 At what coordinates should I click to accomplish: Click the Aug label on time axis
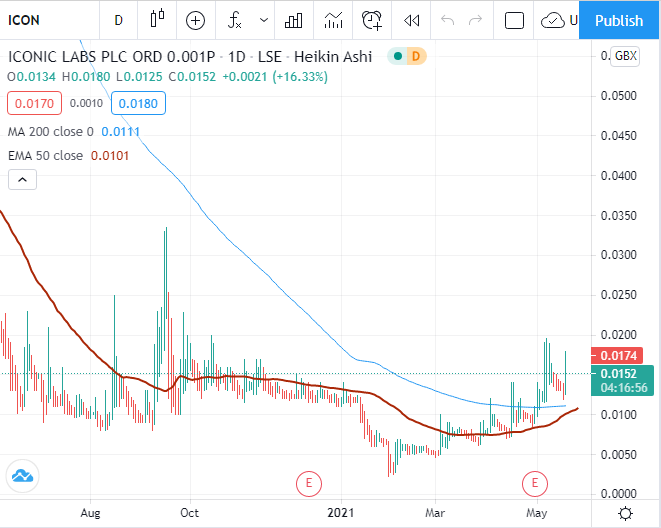tap(90, 513)
